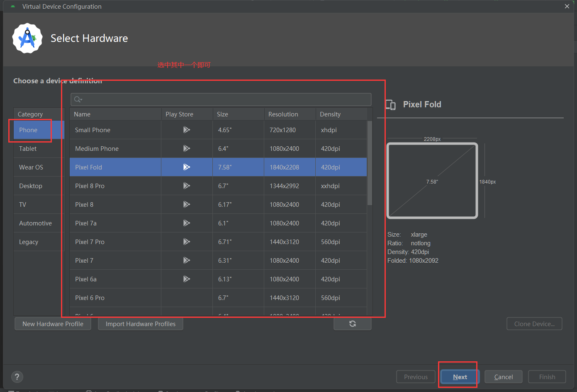Click the Android Studio logo in header
Viewport: 577px width, 392px height.
coord(27,38)
